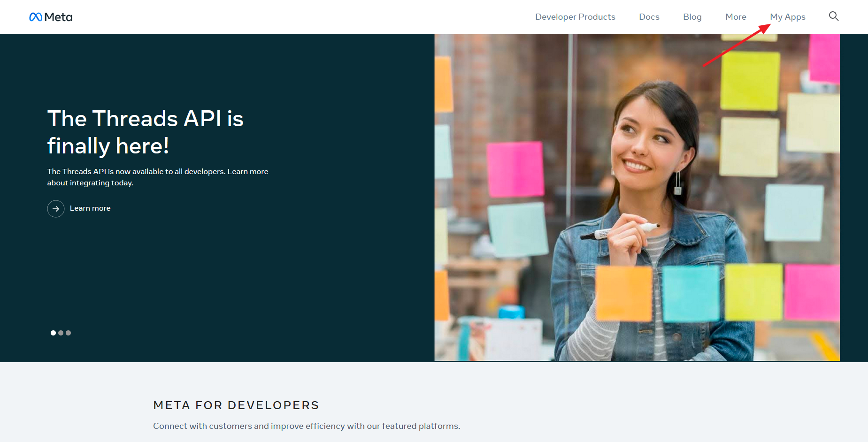
Task: Go to Docs in the navigation bar
Action: (649, 17)
